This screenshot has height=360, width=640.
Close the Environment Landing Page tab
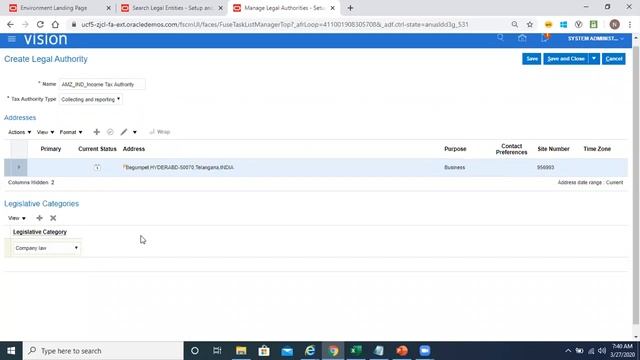pos(109,8)
